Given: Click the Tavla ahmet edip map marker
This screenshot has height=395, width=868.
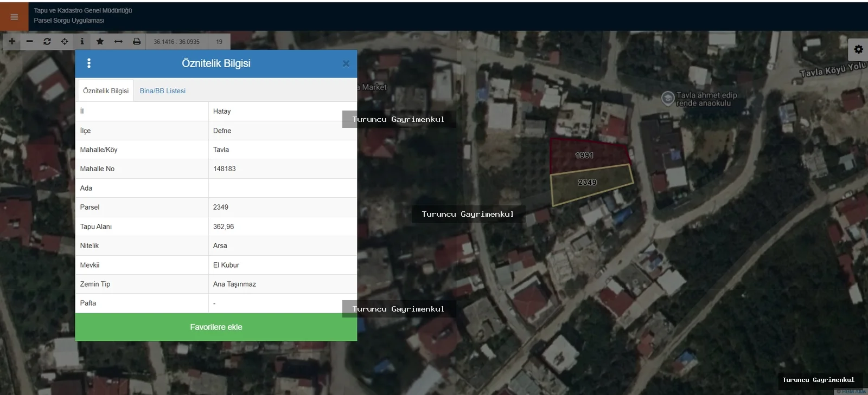Looking at the screenshot, I should tap(668, 99).
